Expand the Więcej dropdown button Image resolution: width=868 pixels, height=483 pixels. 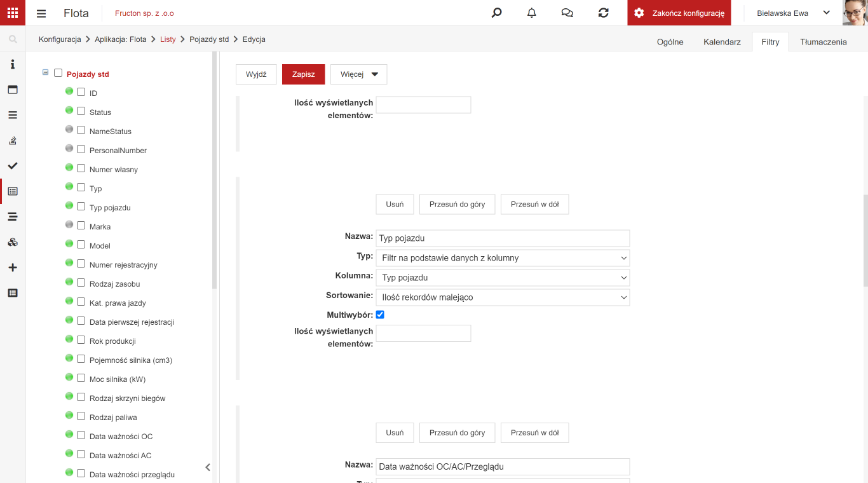[359, 74]
